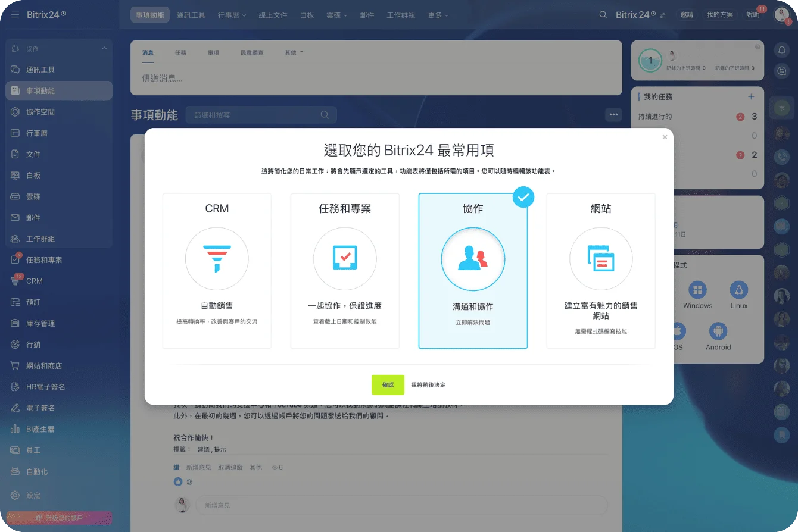Click the 設定 gear icon in sidebar
This screenshot has height=532, width=798.
[x=15, y=495]
